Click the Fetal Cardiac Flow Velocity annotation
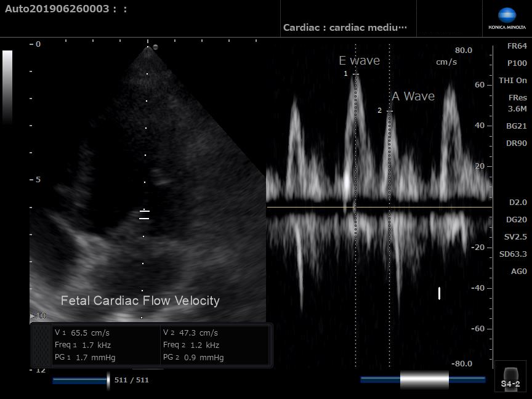The width and height of the screenshot is (532, 399). (140, 300)
